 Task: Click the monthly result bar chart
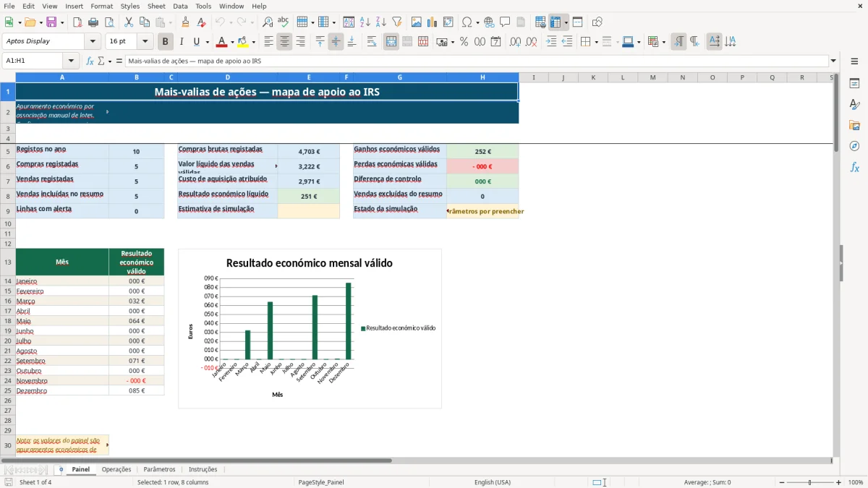tap(310, 329)
